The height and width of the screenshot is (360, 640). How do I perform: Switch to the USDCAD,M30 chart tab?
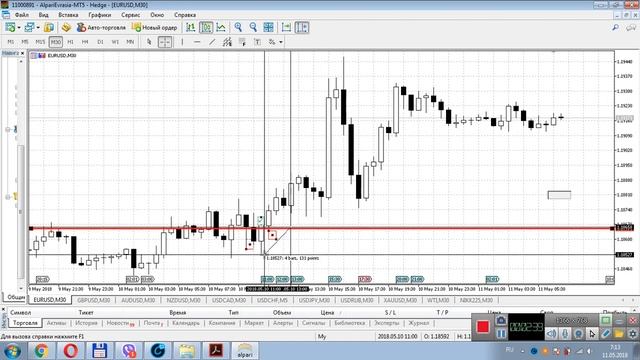click(x=229, y=300)
